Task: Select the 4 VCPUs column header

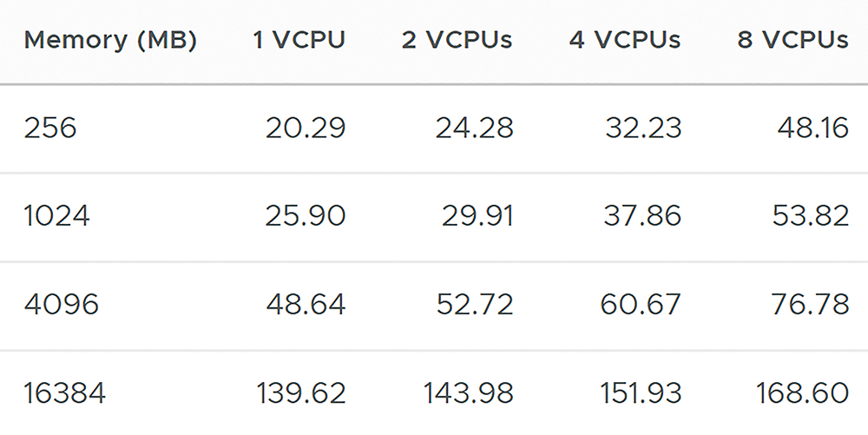Action: point(625,40)
